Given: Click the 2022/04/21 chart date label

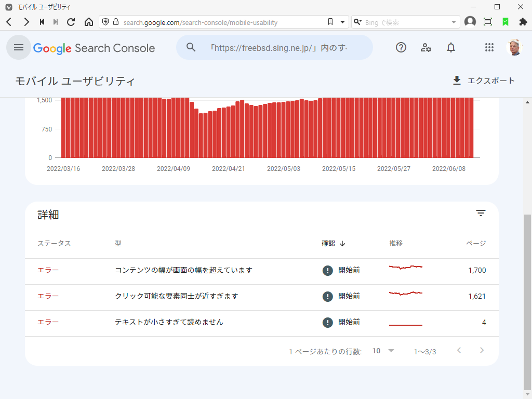Looking at the screenshot, I should point(229,169).
